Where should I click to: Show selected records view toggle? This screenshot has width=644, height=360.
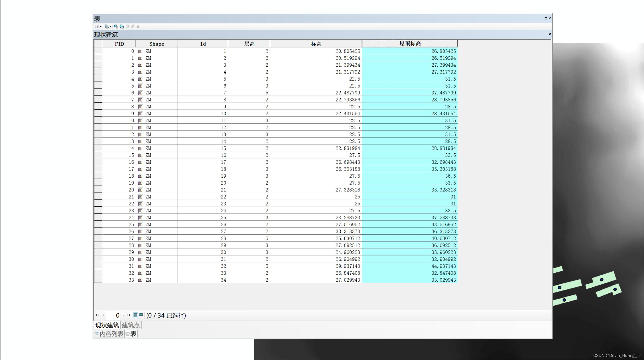pos(141,315)
